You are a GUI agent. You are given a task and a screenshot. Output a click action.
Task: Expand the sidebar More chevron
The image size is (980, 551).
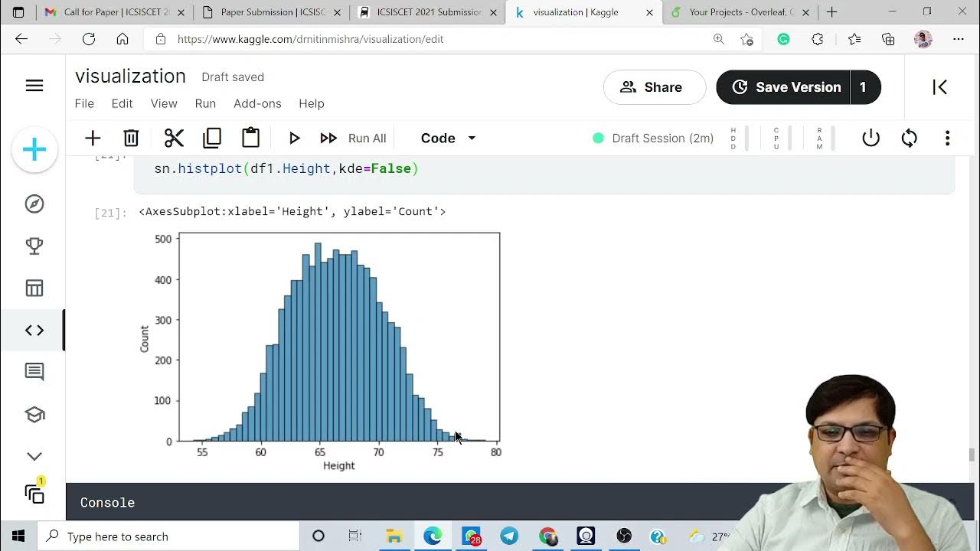34,456
